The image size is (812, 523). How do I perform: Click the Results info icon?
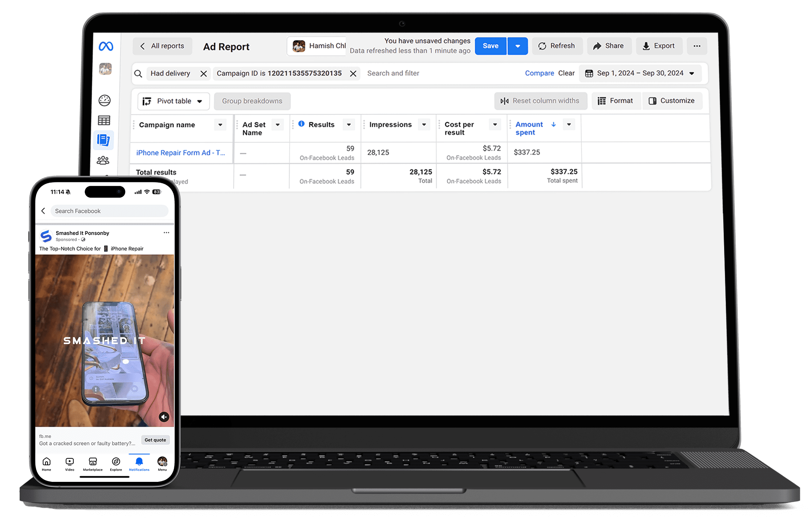coord(302,124)
